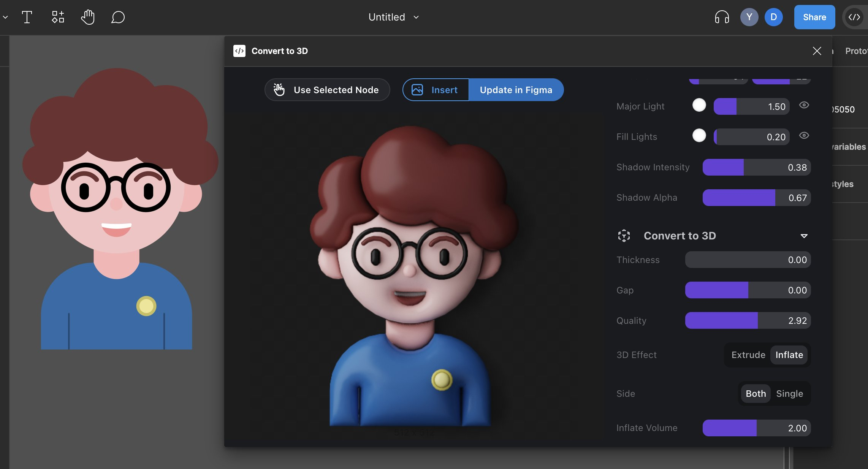The height and width of the screenshot is (469, 868).
Task: Collapse the Convert to 3D section
Action: [804, 236]
